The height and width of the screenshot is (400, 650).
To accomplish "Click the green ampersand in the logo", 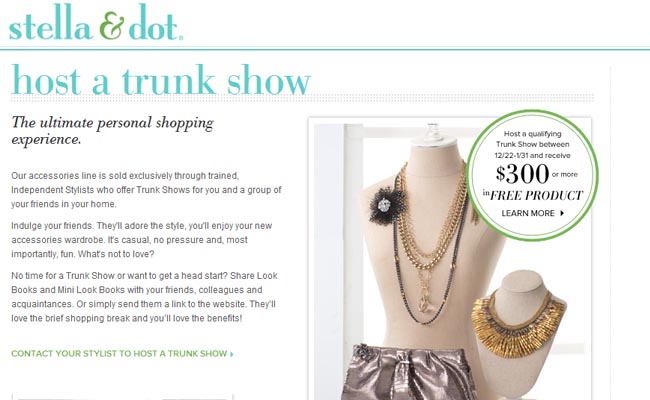I will click(x=112, y=26).
